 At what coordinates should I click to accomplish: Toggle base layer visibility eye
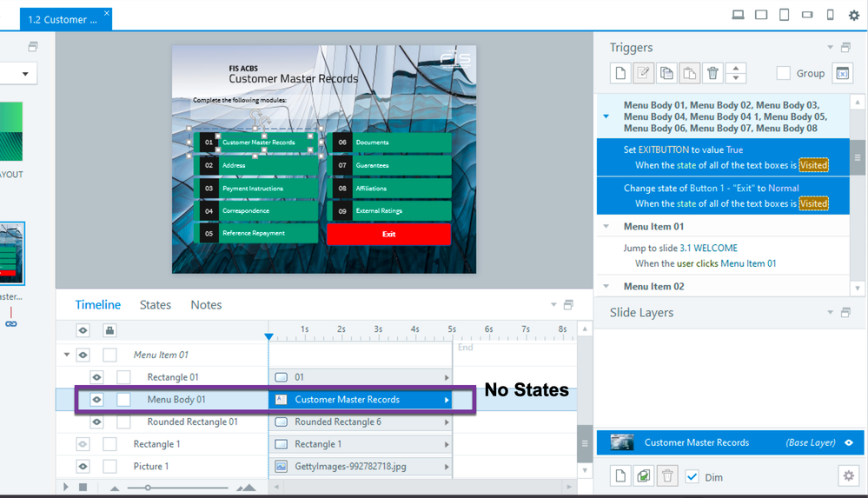pyautogui.click(x=849, y=442)
